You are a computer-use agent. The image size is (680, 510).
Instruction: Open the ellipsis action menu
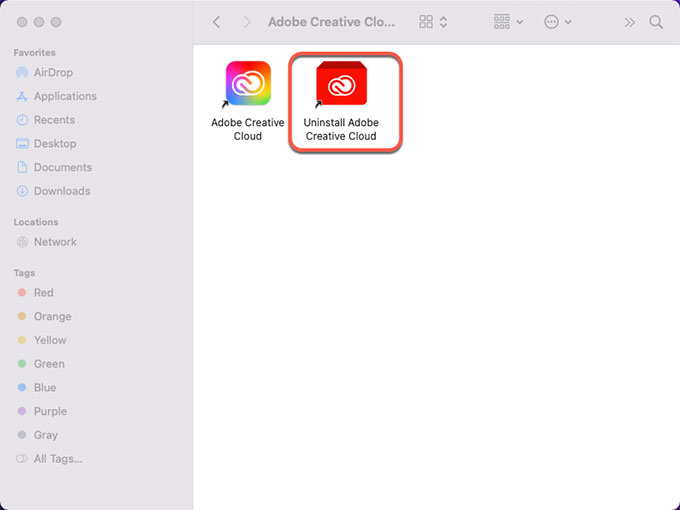558,22
